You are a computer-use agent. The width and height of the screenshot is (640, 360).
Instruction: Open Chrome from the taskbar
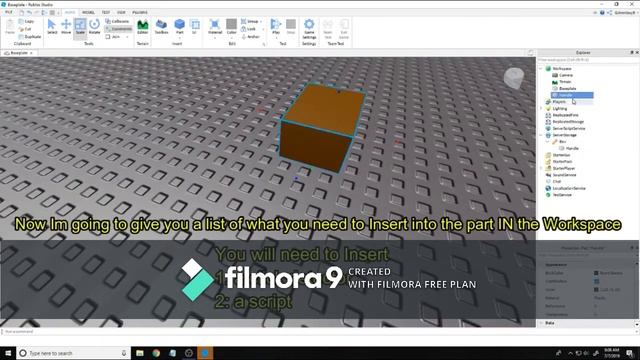click(x=156, y=353)
